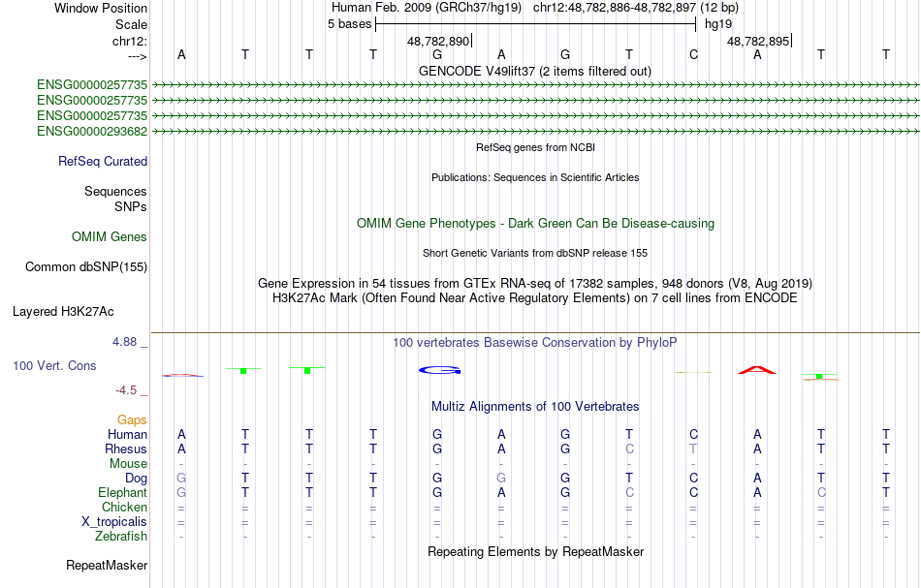
Task: Click the Chicken alignment row label
Action: [124, 507]
